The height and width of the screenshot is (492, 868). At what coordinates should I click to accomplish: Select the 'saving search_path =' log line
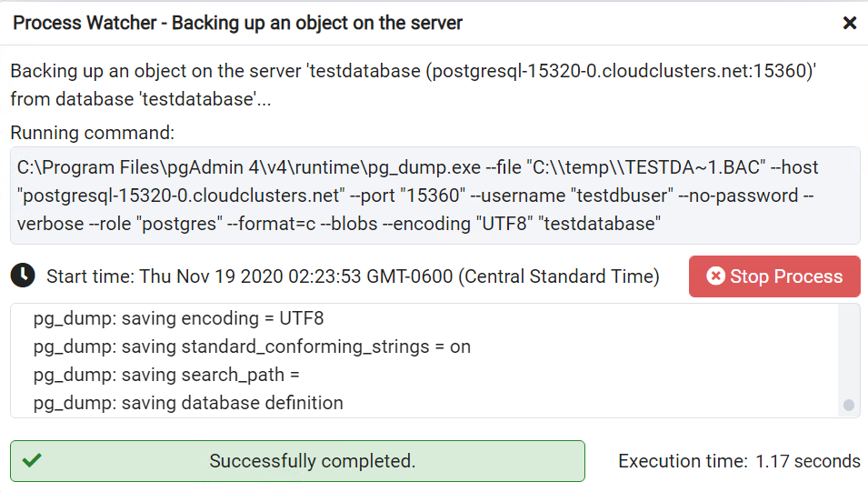[x=166, y=375]
